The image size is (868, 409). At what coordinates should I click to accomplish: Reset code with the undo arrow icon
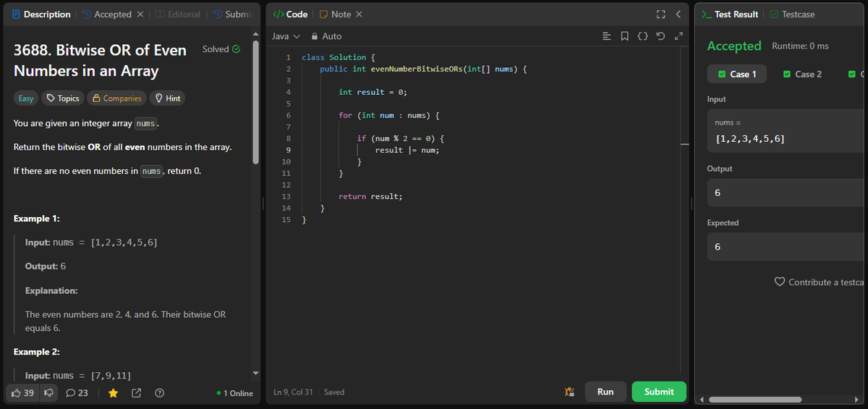pyautogui.click(x=661, y=36)
